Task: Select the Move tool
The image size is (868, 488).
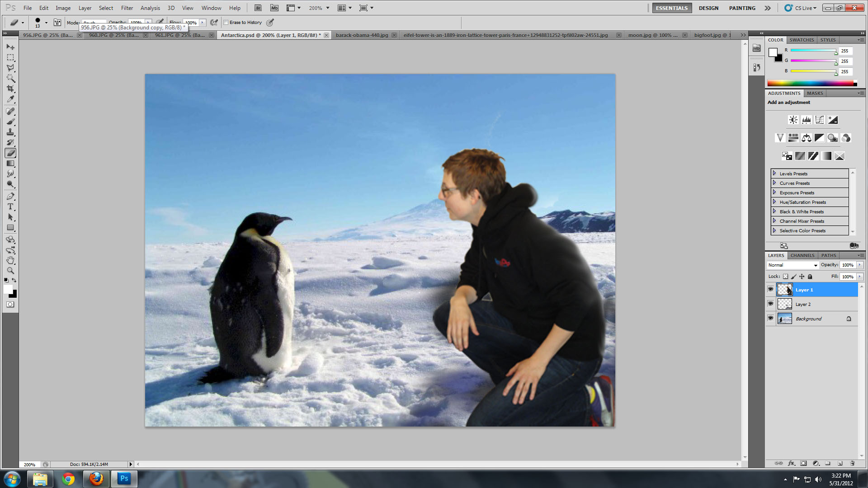Action: click(10, 47)
